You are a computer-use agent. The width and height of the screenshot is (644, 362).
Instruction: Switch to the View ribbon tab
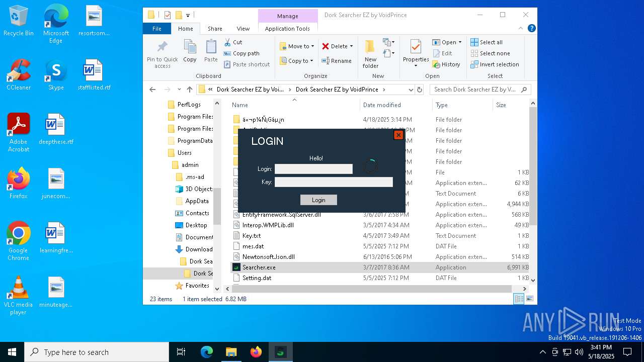(243, 29)
